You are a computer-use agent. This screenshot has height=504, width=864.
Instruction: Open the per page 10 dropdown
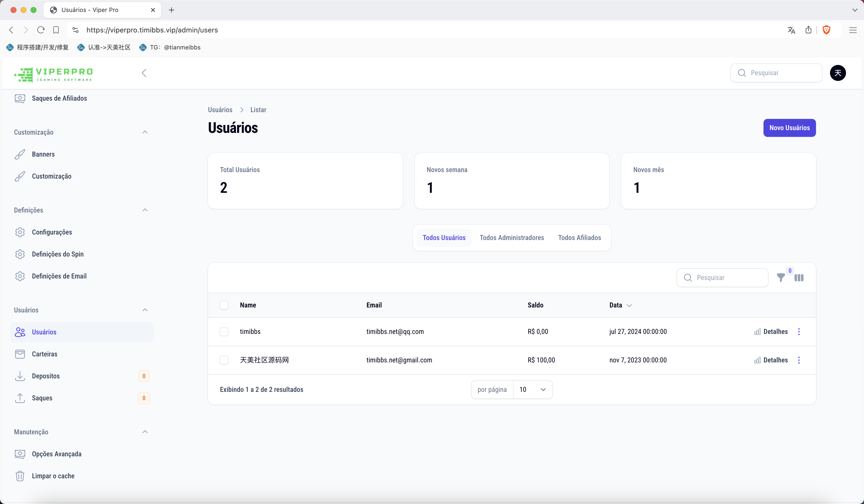532,390
